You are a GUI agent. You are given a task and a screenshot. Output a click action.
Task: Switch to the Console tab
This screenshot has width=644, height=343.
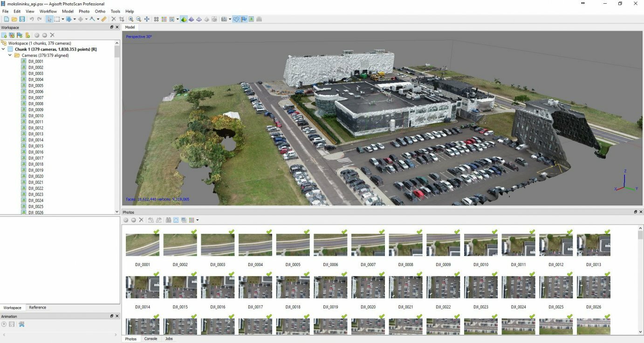151,339
